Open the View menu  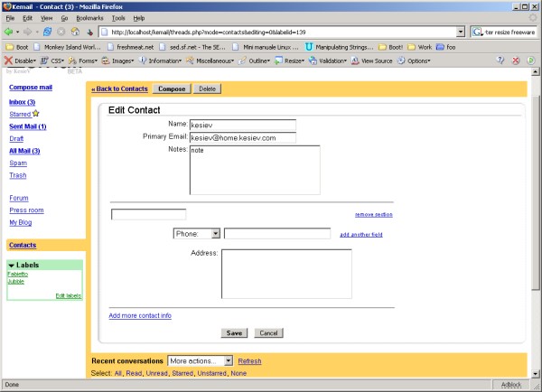tap(46, 18)
